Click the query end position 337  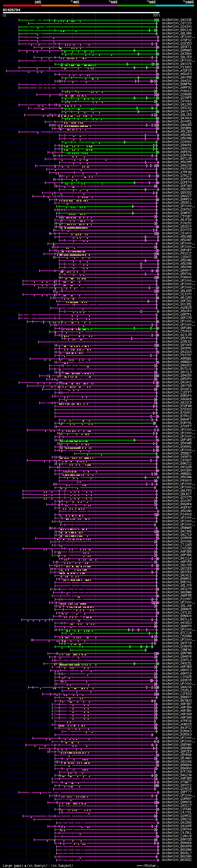(155, 15)
